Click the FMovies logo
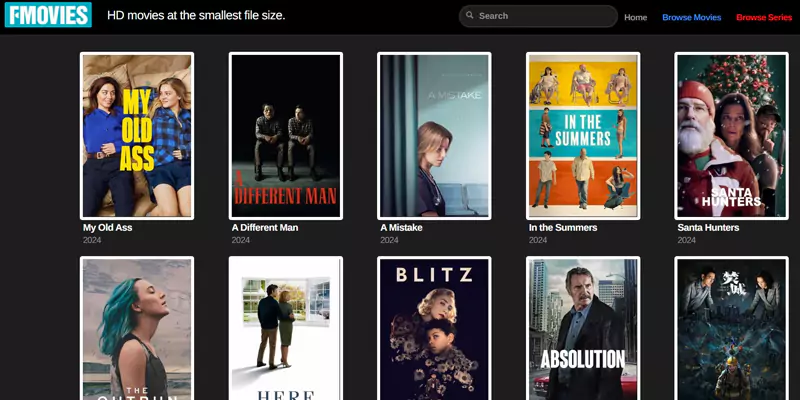Viewport: 800px width, 400px height. pos(48,15)
